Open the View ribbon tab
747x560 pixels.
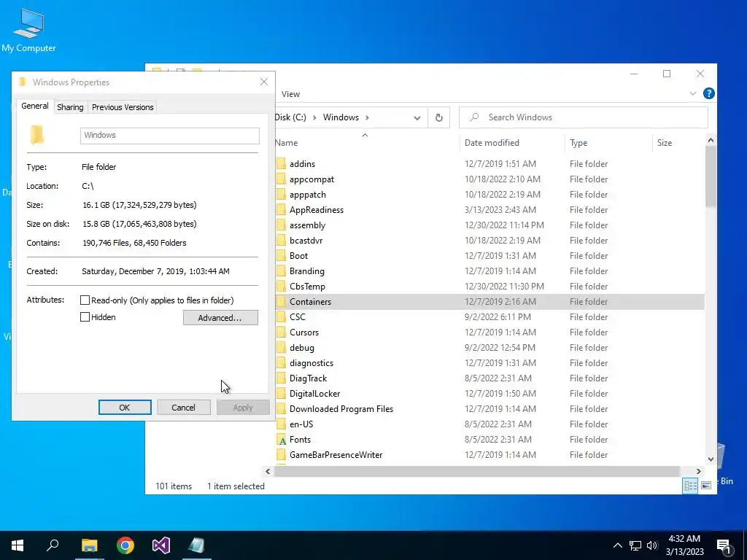[290, 94]
